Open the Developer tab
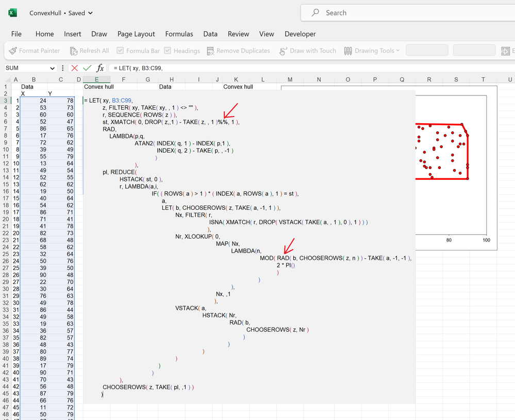515x420 pixels. (x=300, y=34)
